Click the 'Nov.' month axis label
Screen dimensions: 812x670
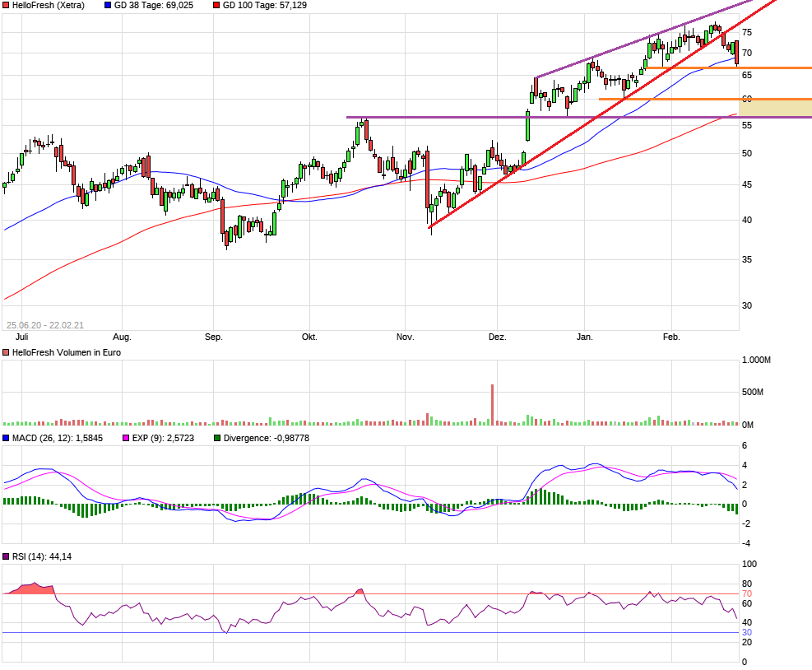click(405, 337)
